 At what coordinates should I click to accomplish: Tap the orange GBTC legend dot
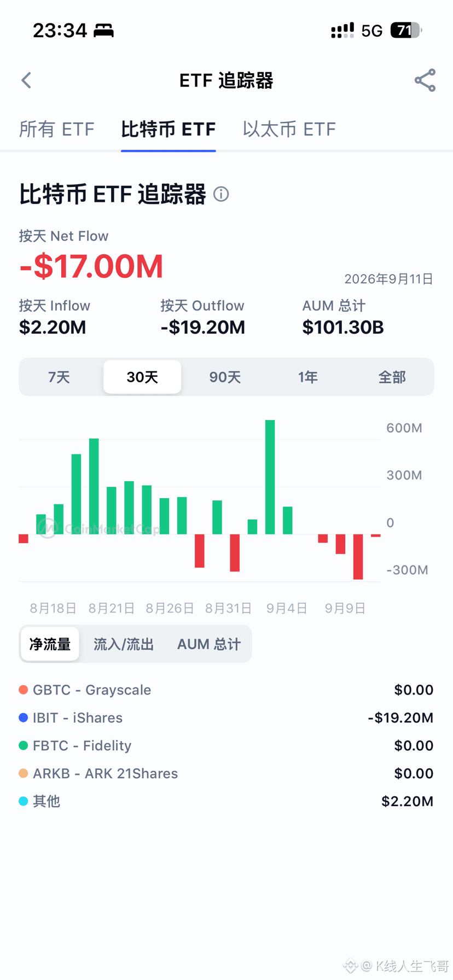pos(24,690)
